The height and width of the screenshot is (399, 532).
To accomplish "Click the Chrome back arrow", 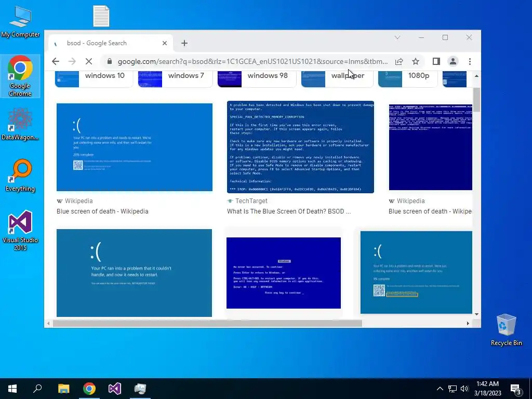I will coord(56,61).
